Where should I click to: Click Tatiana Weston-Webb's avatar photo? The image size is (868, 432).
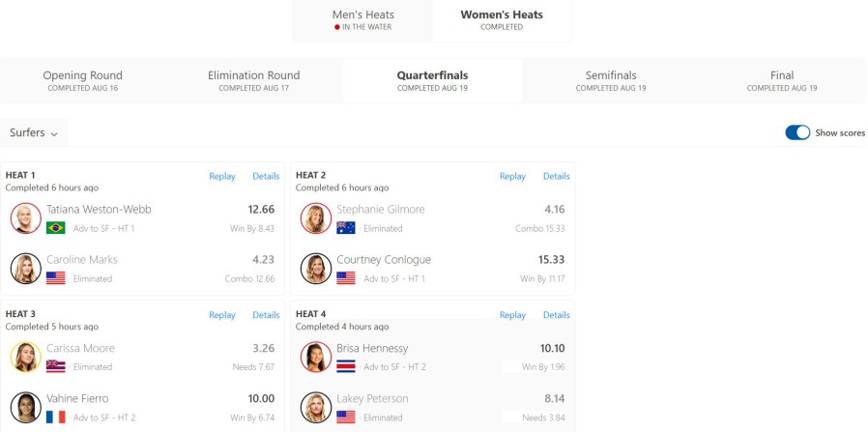click(26, 218)
